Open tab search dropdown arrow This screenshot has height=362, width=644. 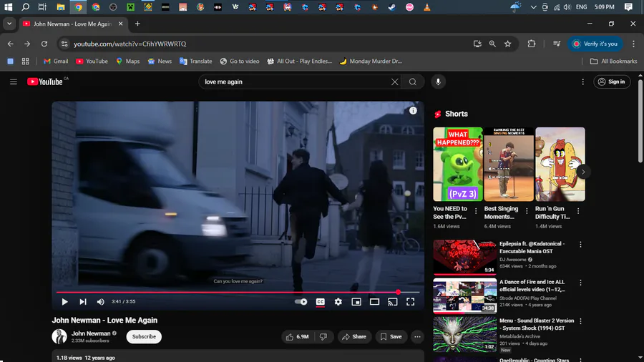tap(9, 24)
